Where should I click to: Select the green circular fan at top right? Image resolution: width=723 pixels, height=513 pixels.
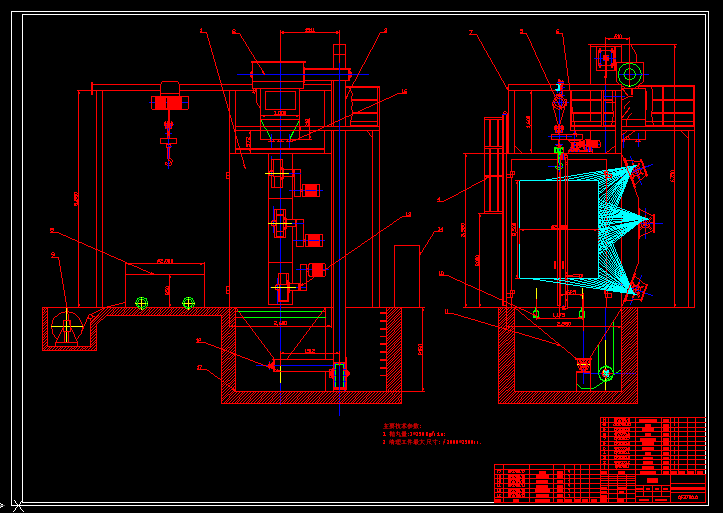[629, 74]
